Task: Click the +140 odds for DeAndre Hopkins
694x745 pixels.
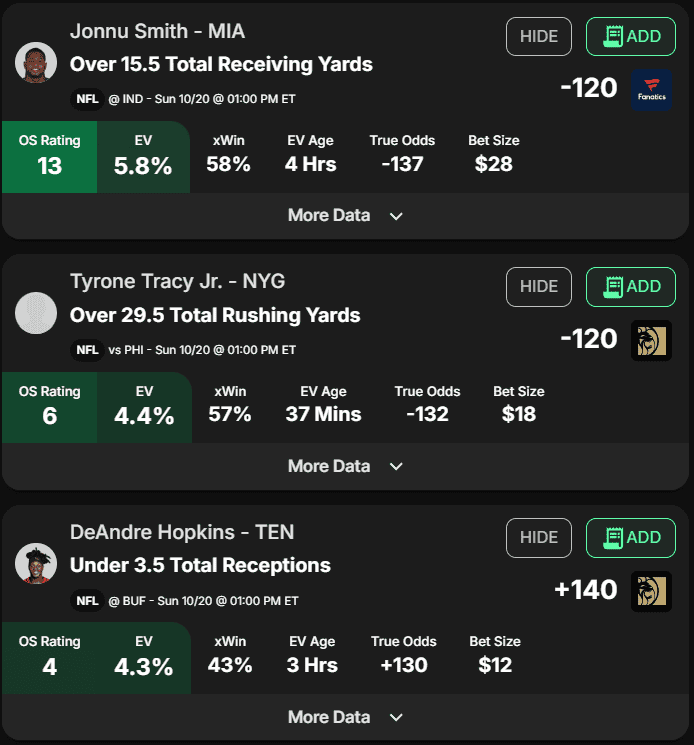Action: [x=586, y=590]
